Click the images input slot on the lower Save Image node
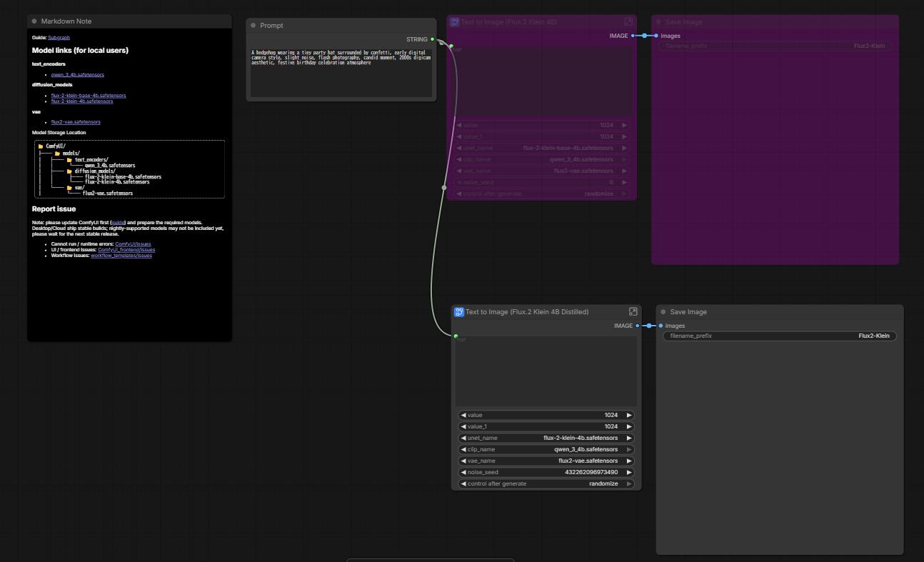924x562 pixels. tap(661, 326)
